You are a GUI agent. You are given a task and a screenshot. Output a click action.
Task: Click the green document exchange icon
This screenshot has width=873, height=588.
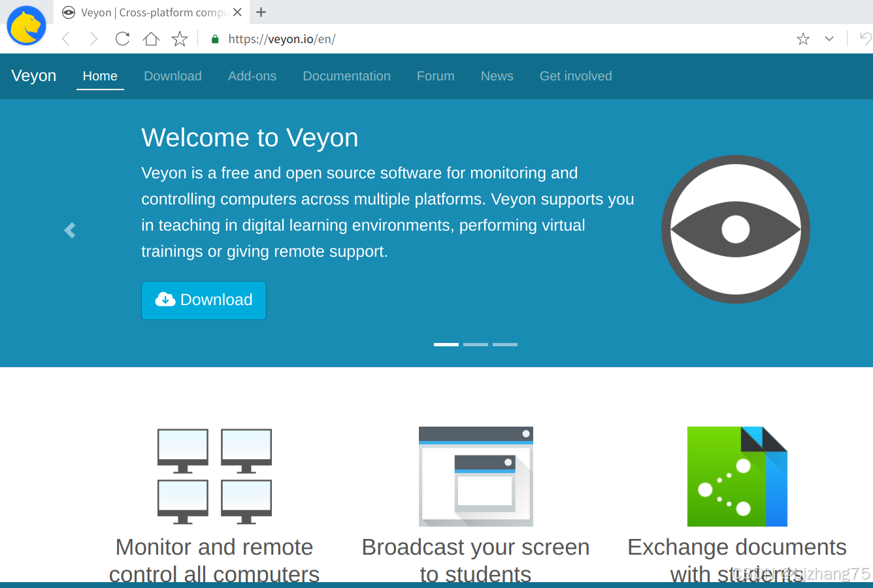[737, 476]
